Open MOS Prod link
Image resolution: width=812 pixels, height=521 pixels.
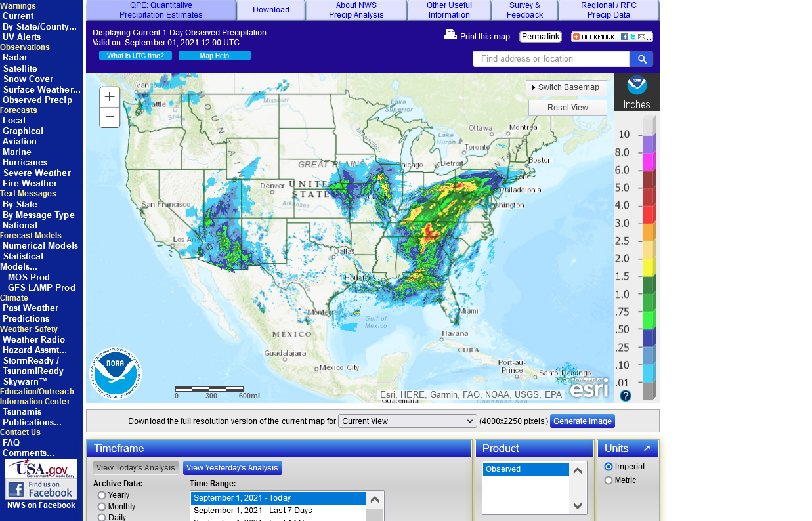pyautogui.click(x=29, y=277)
